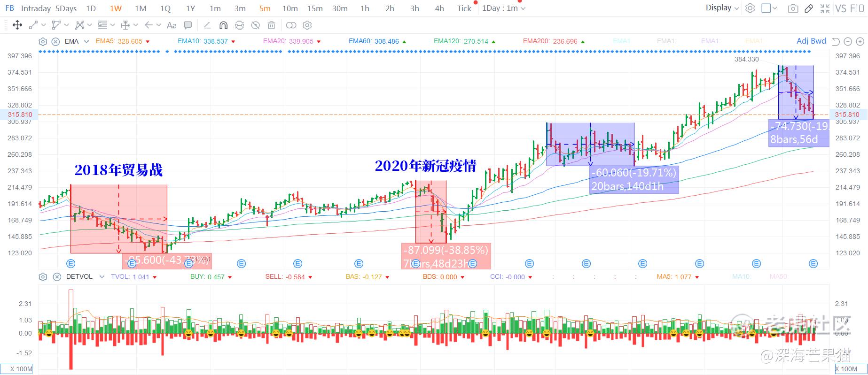Toggle EMA120 line value 270.514
Viewport: 868px width, 375px height.
tap(464, 41)
